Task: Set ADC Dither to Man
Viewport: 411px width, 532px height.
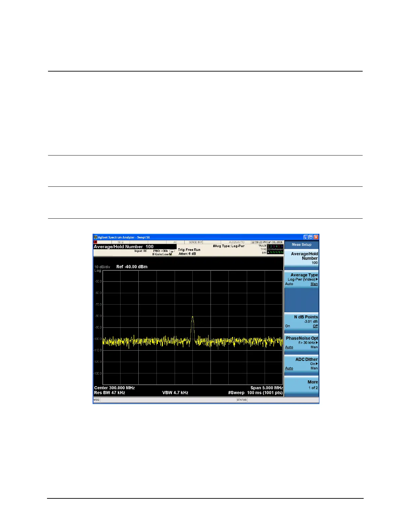Action: (x=314, y=368)
